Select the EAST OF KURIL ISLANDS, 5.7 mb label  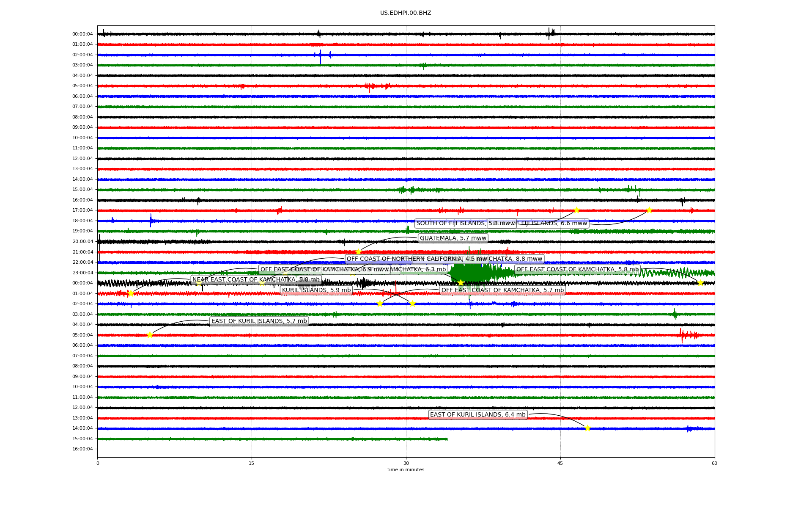click(x=259, y=321)
